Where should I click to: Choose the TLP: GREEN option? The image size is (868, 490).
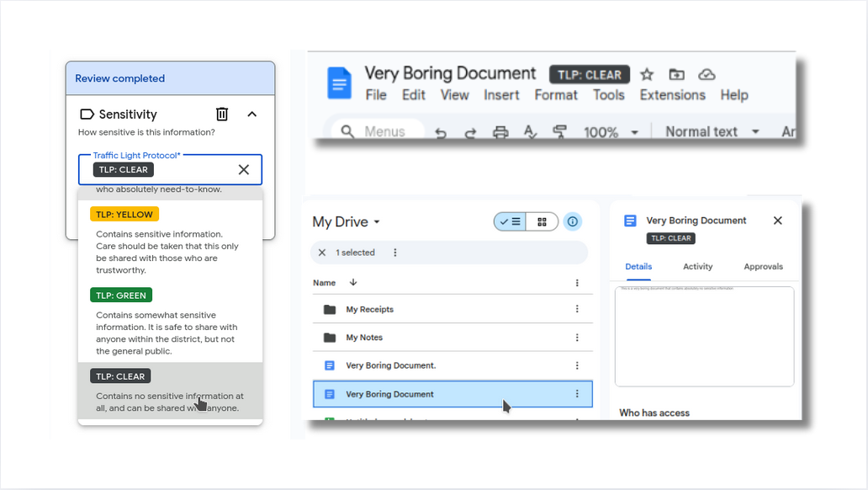point(170,322)
